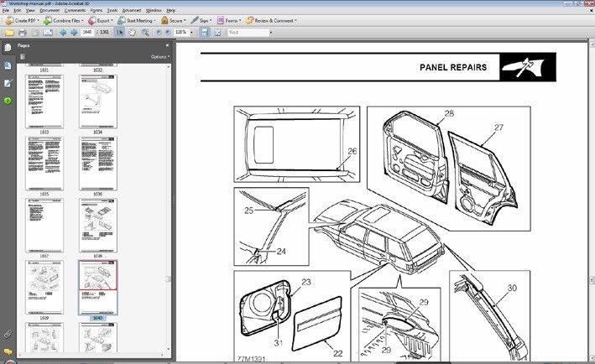Select the Hand tool
595x364 pixels.
[132, 33]
